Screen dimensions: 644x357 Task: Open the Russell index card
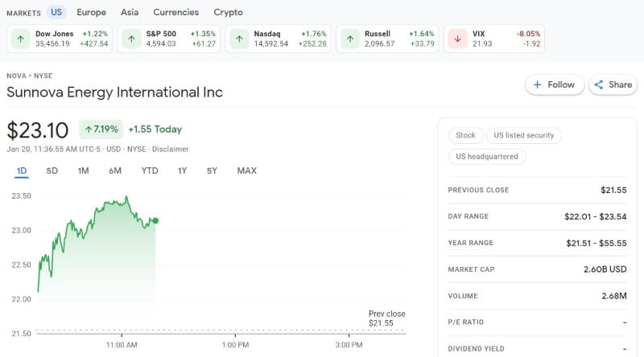tap(387, 39)
